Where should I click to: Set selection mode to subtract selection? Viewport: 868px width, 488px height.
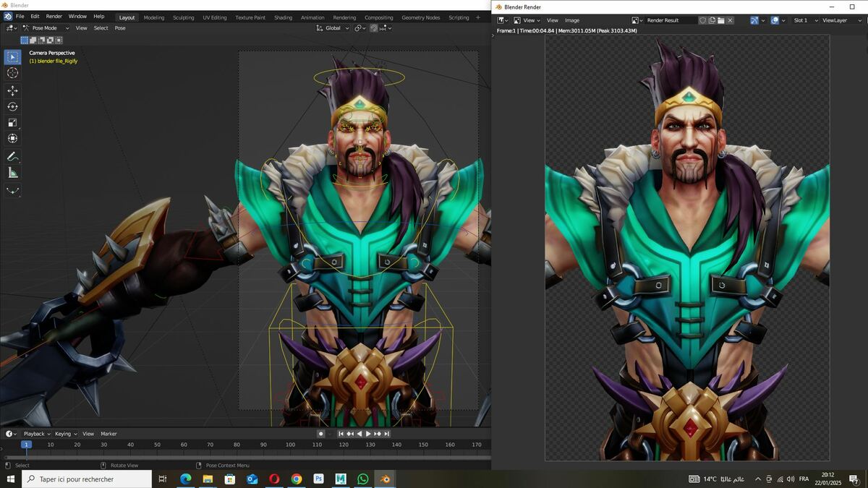pos(41,40)
